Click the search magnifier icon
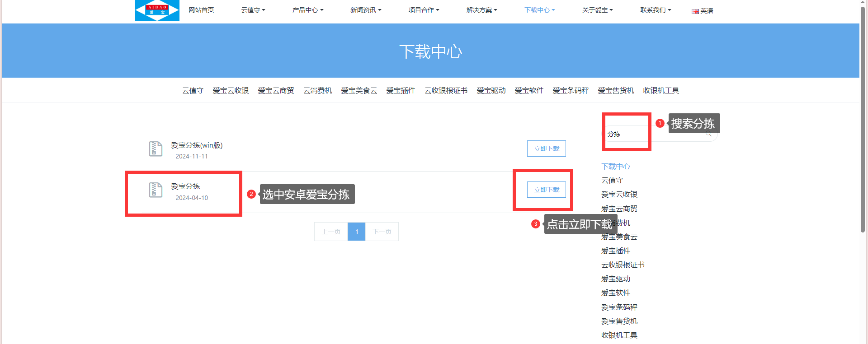 coord(708,134)
